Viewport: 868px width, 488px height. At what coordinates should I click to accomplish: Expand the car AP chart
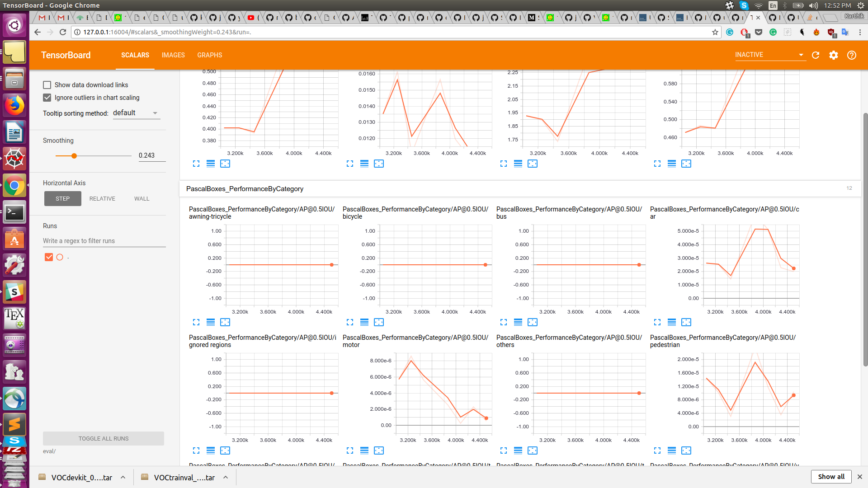(x=657, y=322)
